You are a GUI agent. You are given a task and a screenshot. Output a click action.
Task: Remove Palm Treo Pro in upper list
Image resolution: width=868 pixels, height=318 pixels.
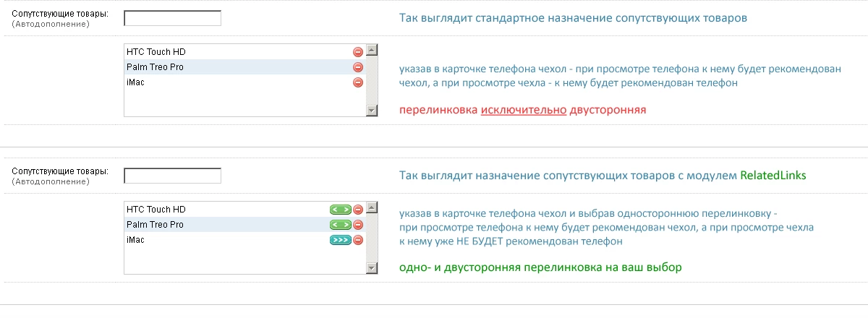(x=357, y=67)
